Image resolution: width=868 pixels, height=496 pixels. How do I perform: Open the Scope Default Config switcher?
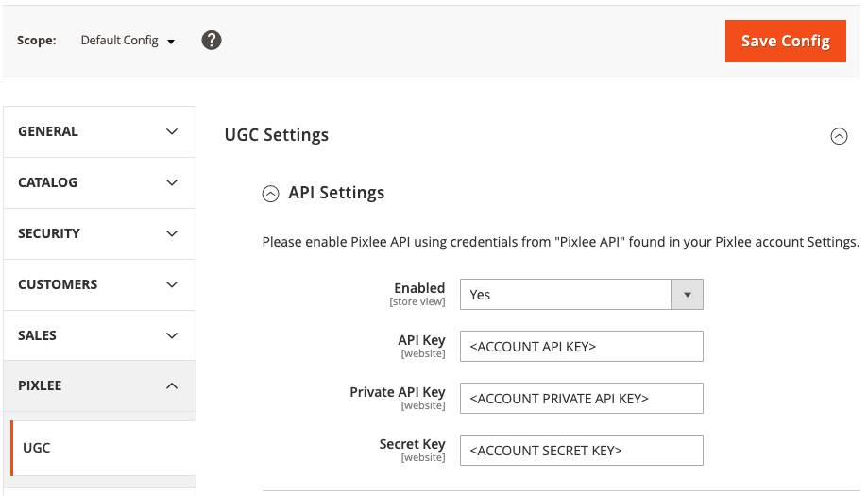(x=128, y=41)
